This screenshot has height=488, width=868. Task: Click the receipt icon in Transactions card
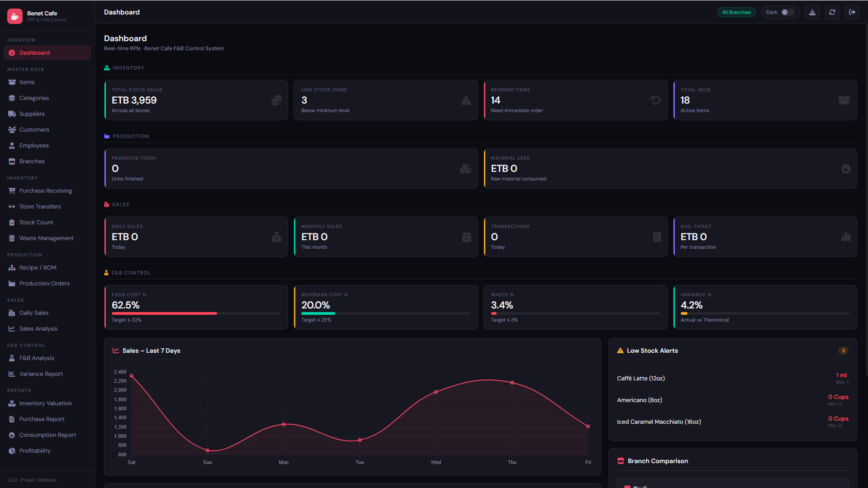tap(657, 237)
